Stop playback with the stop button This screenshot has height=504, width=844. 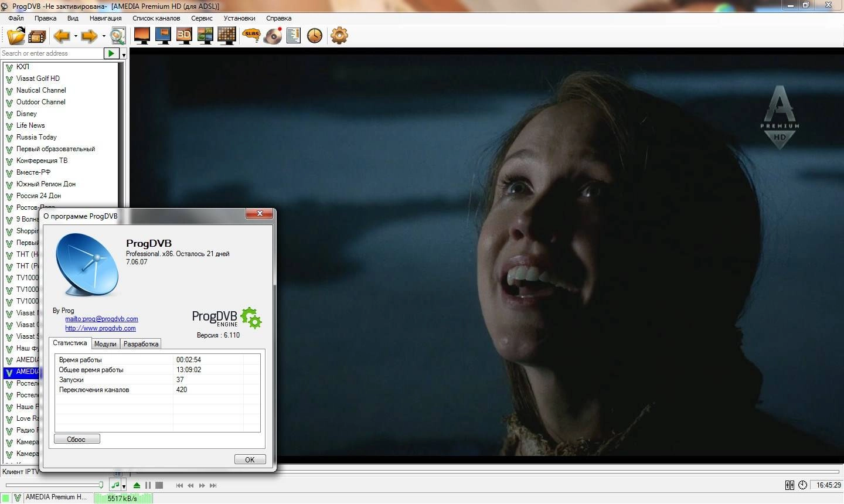pos(159,485)
